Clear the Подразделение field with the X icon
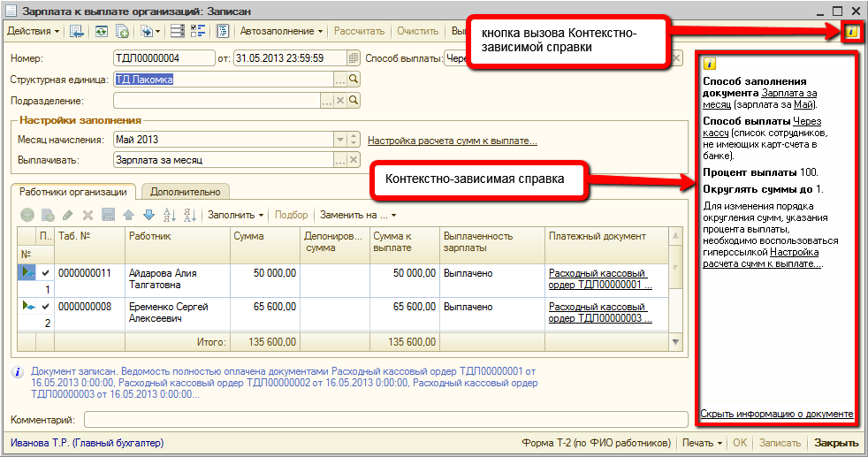 341,102
